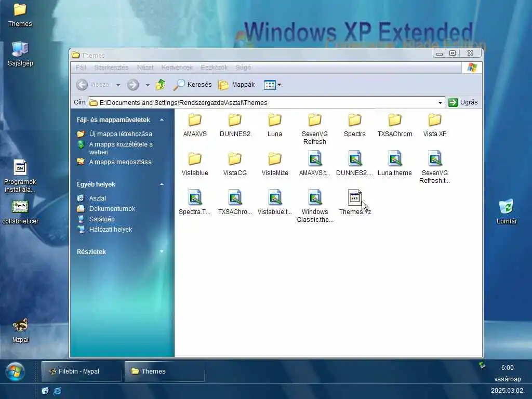This screenshot has width=532, height=399.
Task: Select the Mzpal desktop icon
Action: tap(20, 330)
